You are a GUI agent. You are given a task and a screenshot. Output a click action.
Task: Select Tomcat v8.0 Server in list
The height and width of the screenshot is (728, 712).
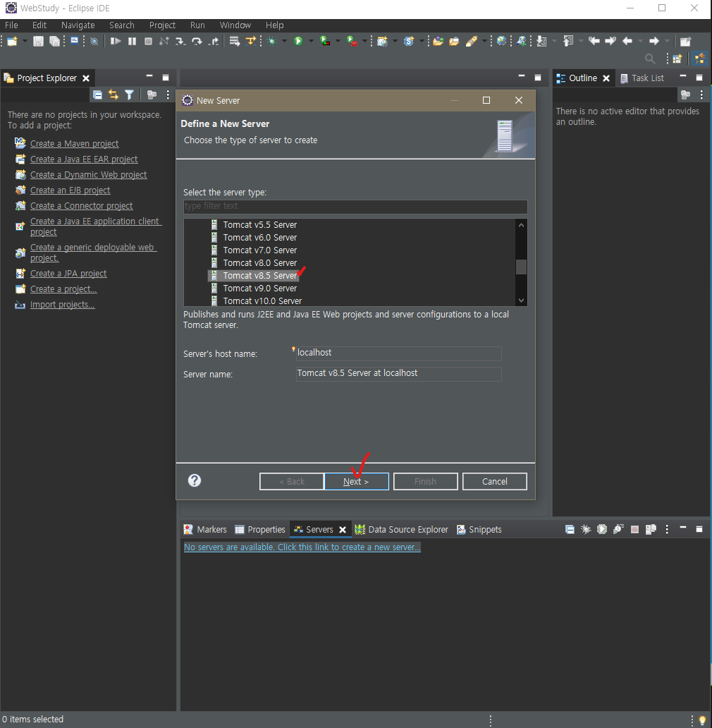point(259,263)
